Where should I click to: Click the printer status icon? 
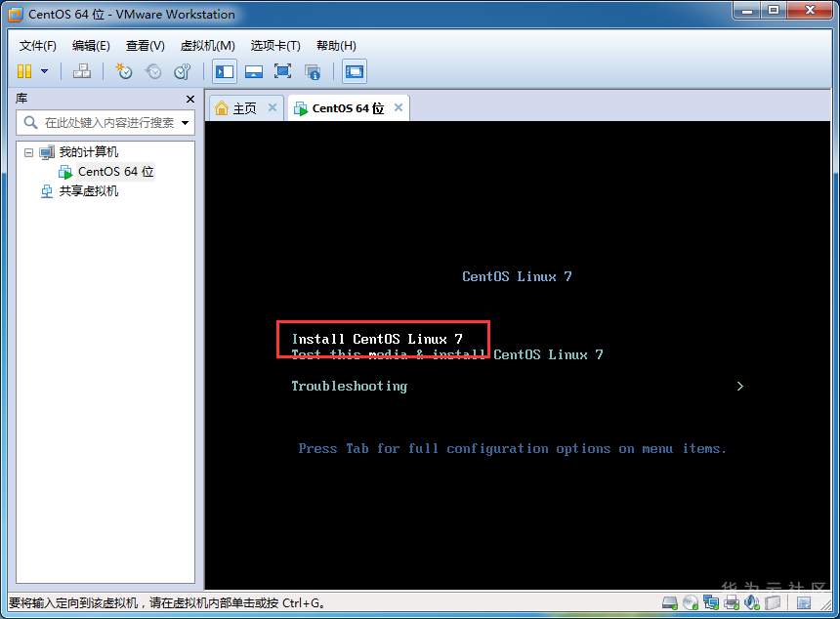point(732,603)
